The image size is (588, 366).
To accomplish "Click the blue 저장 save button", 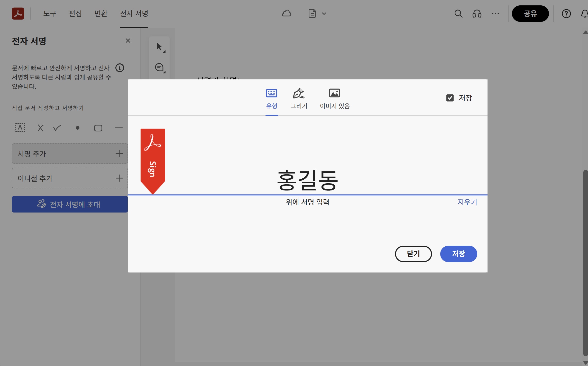I will click(x=458, y=254).
